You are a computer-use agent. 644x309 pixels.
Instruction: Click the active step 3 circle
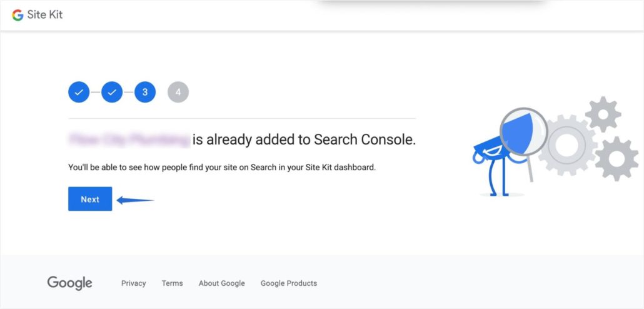point(145,92)
